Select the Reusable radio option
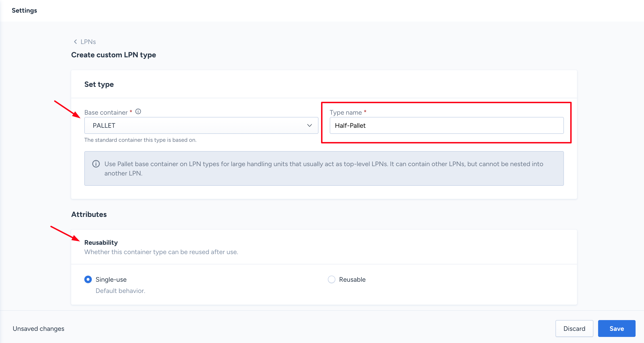The image size is (644, 343). point(332,279)
